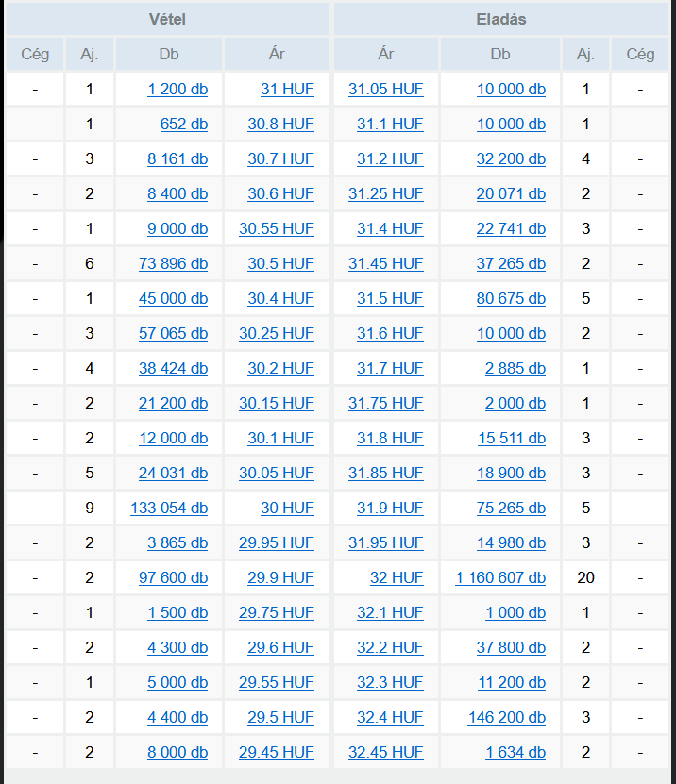Select the 30.55 HUF buy price

[x=277, y=228]
